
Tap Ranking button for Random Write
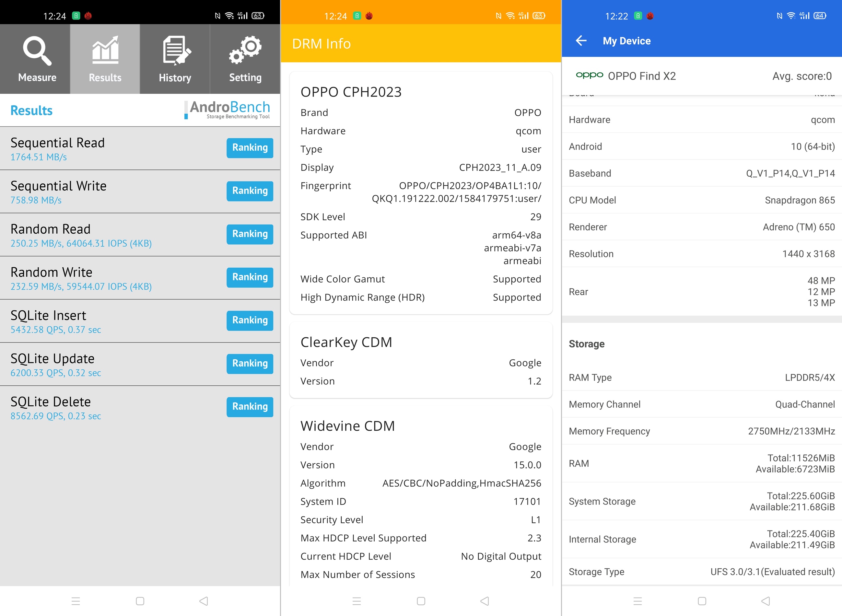tap(250, 277)
